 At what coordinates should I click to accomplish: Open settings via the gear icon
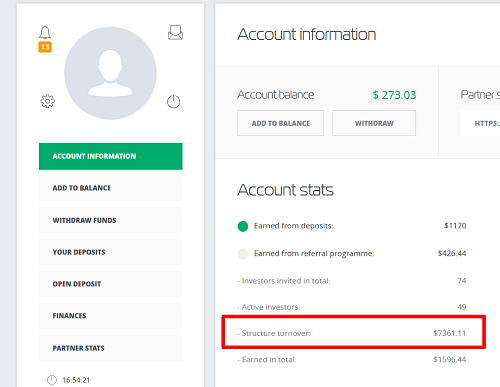click(47, 101)
